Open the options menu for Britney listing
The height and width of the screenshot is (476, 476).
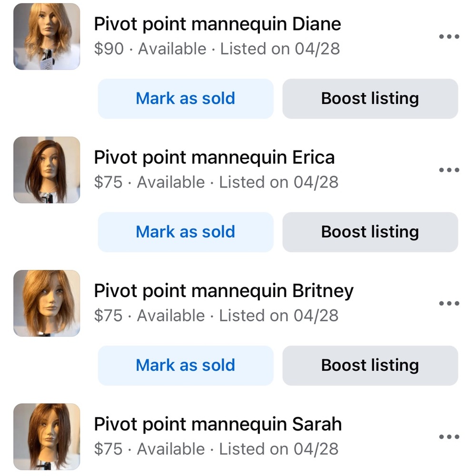pos(449,302)
